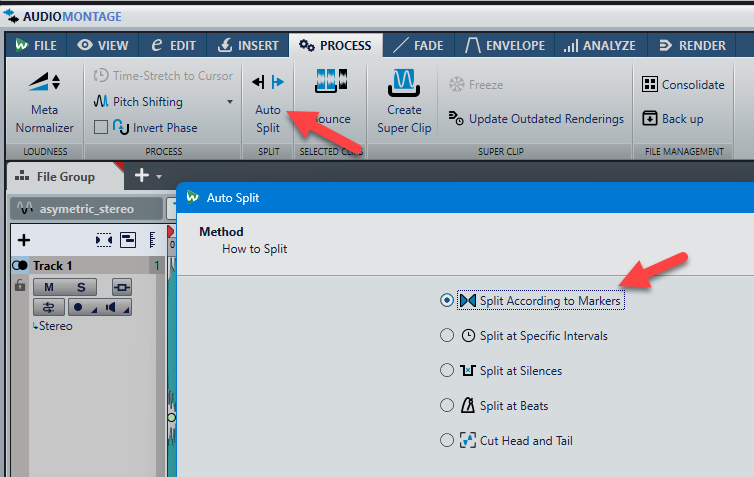Click the green envelope point on waveform
Viewport: 754px width, 477px height.
[172, 417]
